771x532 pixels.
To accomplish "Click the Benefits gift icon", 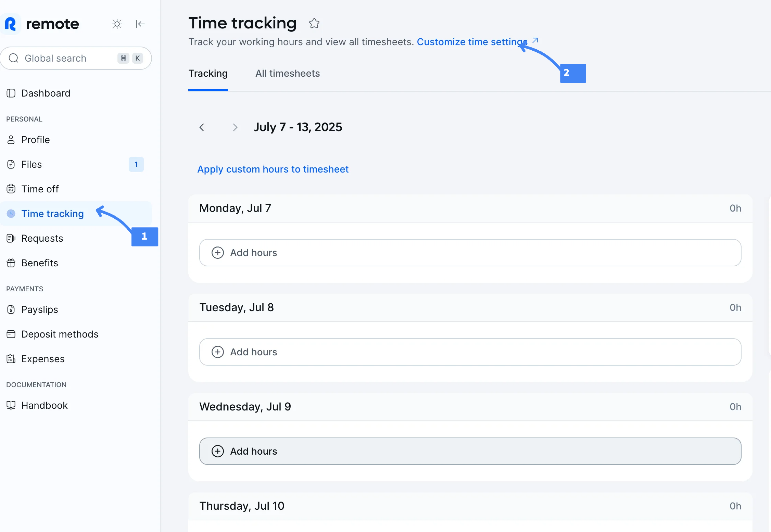I will coord(11,263).
